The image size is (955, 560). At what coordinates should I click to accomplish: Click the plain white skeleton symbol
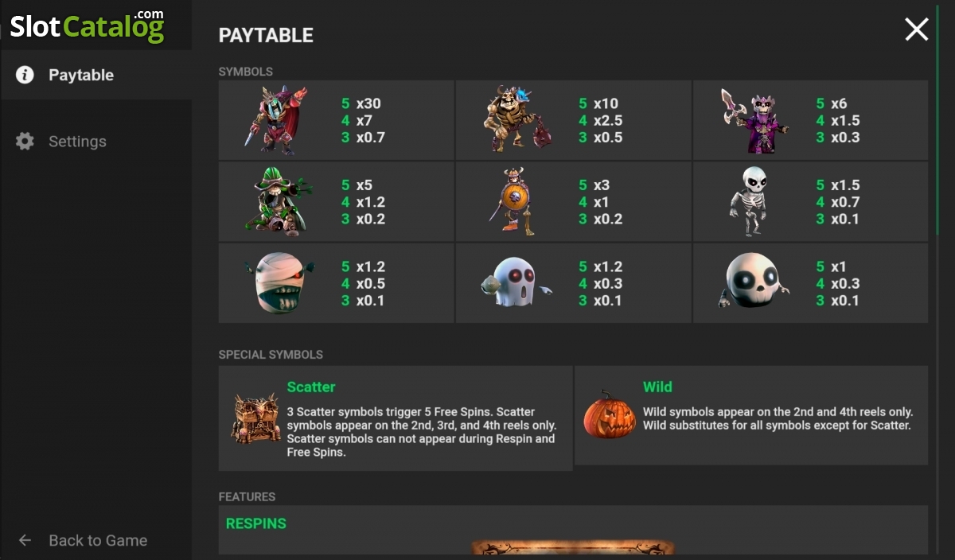[x=748, y=201]
